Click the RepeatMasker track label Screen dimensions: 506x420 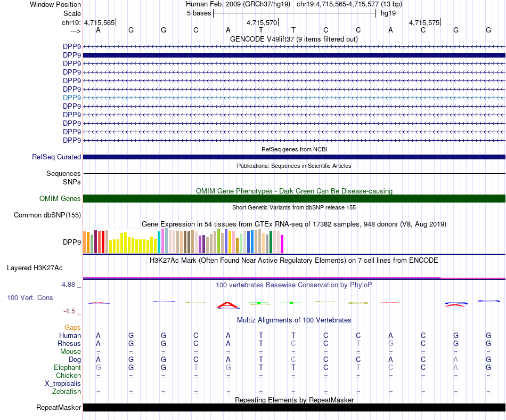[x=59, y=407]
